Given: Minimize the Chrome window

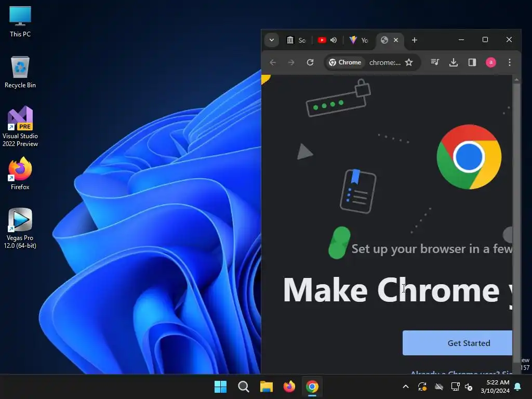Looking at the screenshot, I should coord(461,39).
